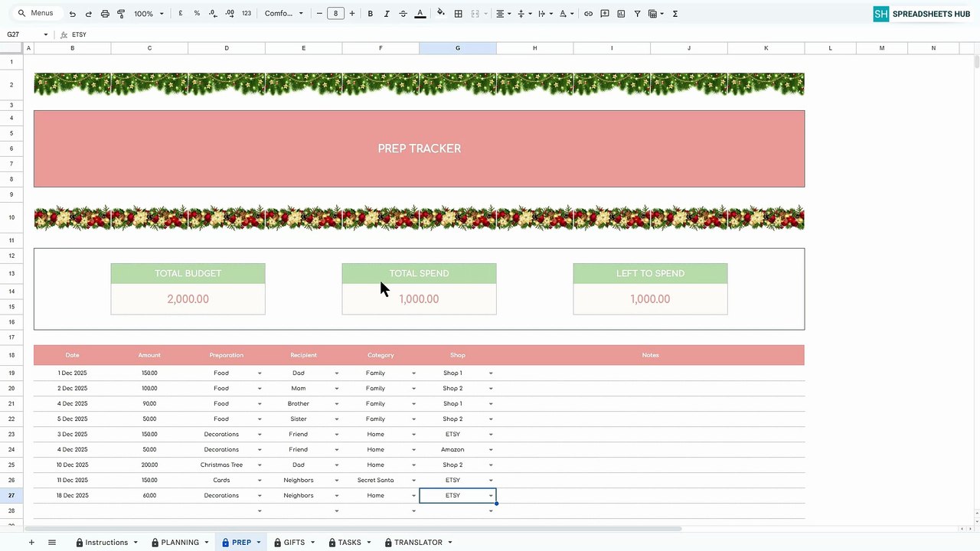Screen dimensions: 980x551
Task: Open the font family dropdown
Action: pyautogui.click(x=283, y=14)
